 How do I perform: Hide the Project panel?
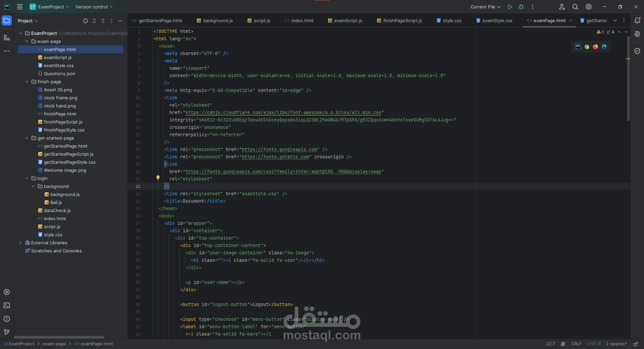tap(120, 21)
